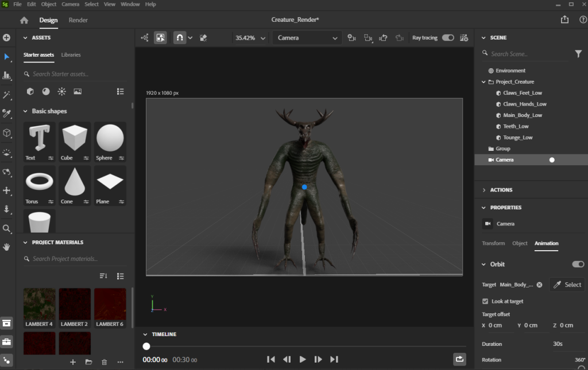The width and height of the screenshot is (588, 370).
Task: Open the Libraries tab in Assets
Action: pos(71,55)
